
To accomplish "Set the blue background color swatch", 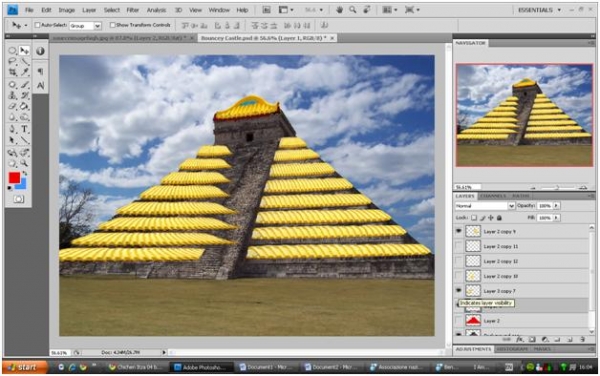I will 21,185.
